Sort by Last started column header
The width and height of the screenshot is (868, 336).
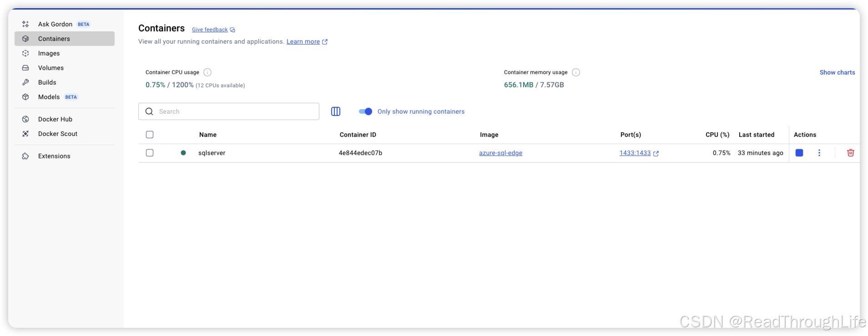[x=757, y=135]
